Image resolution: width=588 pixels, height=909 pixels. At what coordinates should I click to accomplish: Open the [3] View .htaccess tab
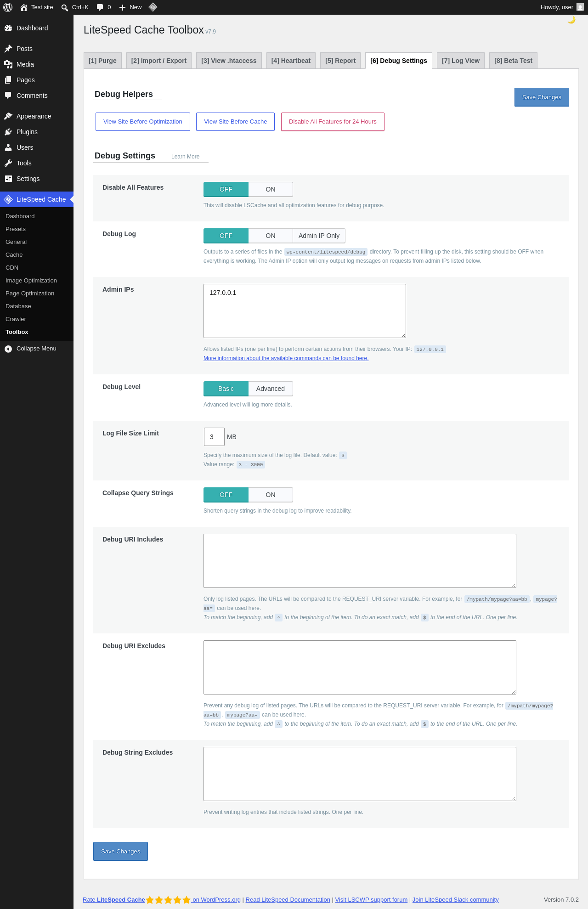(229, 61)
